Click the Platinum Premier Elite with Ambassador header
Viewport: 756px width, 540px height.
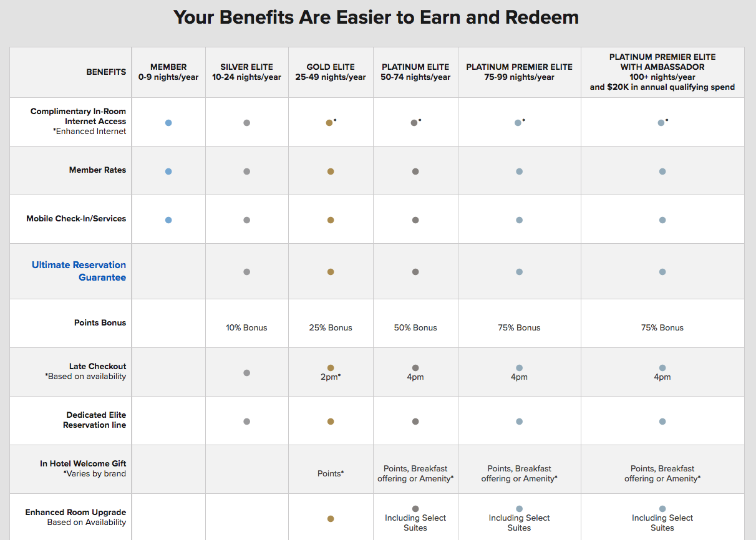pyautogui.click(x=662, y=72)
